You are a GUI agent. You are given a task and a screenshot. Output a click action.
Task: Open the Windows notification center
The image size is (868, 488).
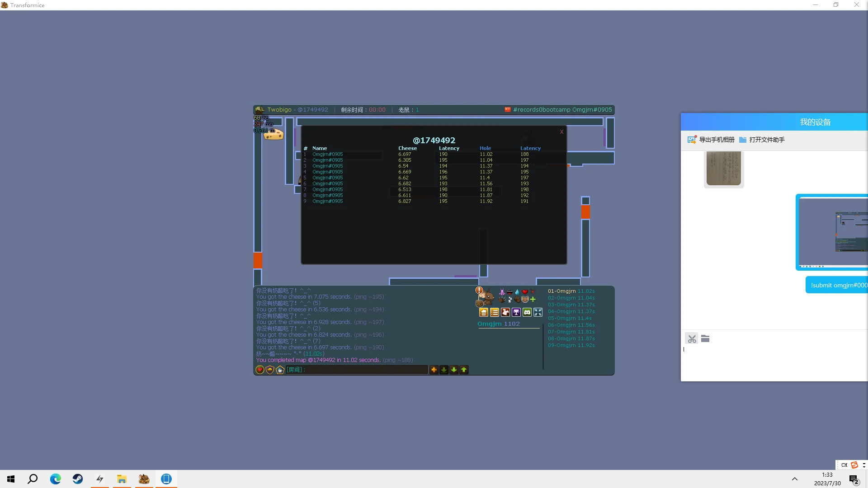[854, 479]
